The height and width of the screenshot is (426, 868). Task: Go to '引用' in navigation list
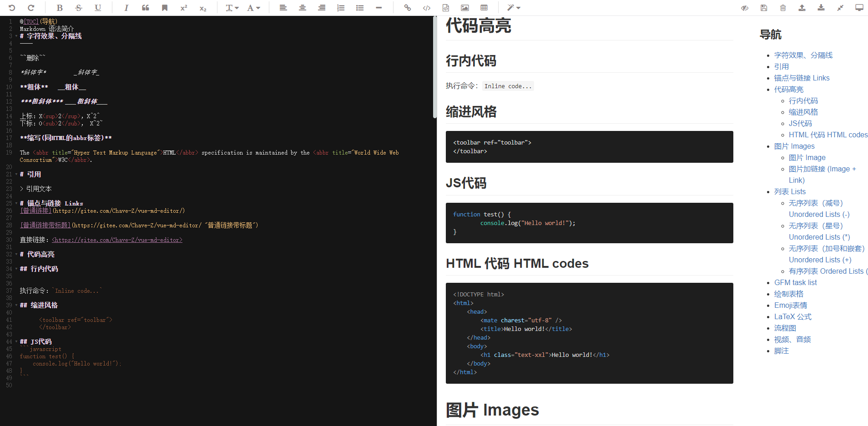pyautogui.click(x=782, y=66)
